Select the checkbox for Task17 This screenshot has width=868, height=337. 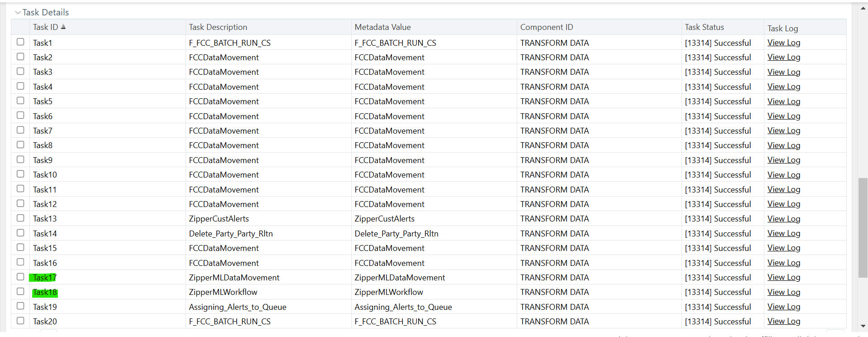coord(20,276)
